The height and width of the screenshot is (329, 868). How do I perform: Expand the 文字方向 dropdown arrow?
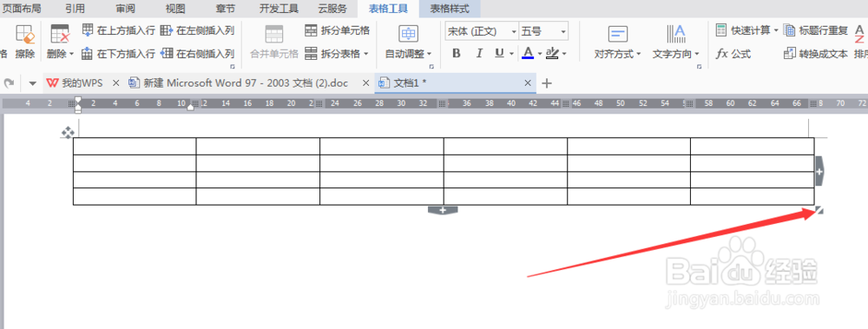(697, 55)
